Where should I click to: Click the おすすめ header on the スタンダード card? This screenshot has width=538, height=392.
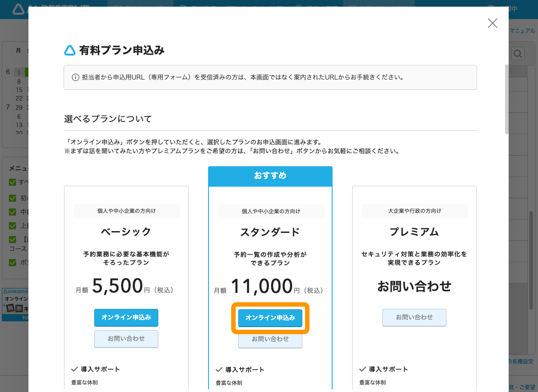(x=270, y=176)
